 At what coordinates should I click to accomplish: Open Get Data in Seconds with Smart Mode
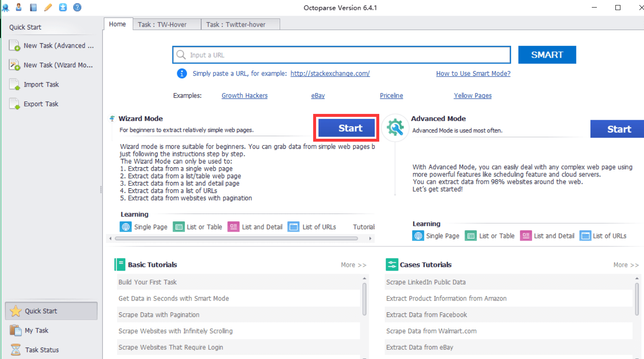click(x=239, y=298)
